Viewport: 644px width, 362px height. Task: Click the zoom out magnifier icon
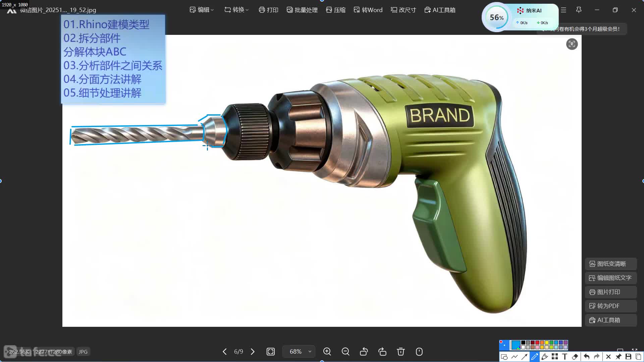345,351
